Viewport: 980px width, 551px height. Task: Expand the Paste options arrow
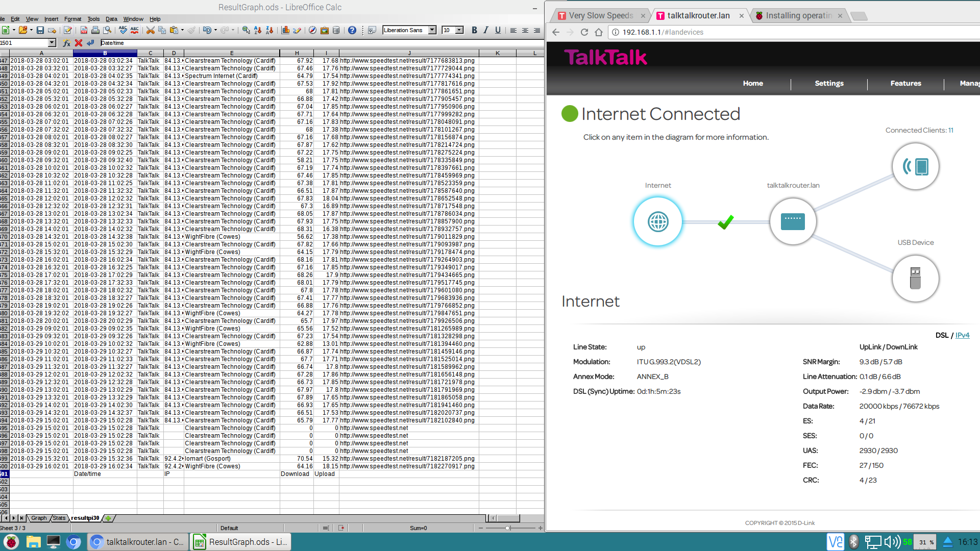coord(183,31)
